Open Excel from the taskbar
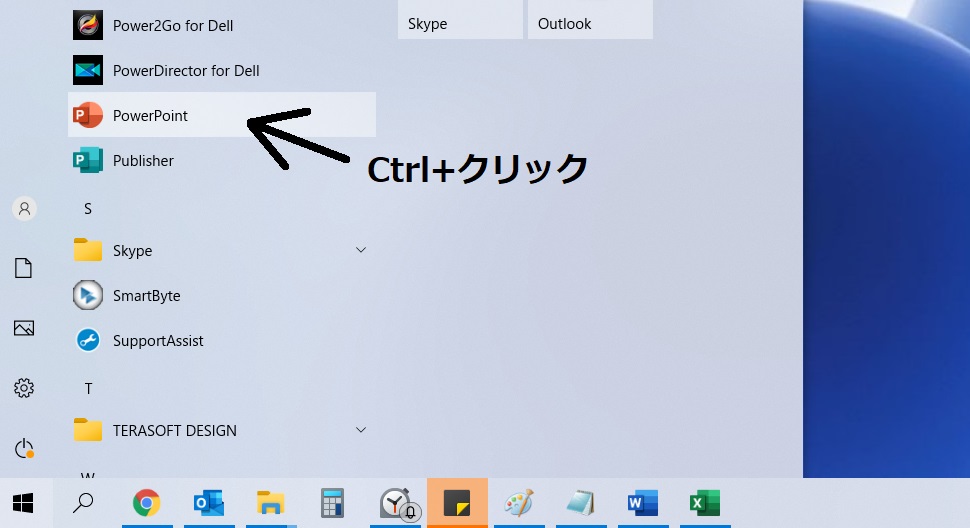Viewport: 970px width, 528px height. coord(705,503)
